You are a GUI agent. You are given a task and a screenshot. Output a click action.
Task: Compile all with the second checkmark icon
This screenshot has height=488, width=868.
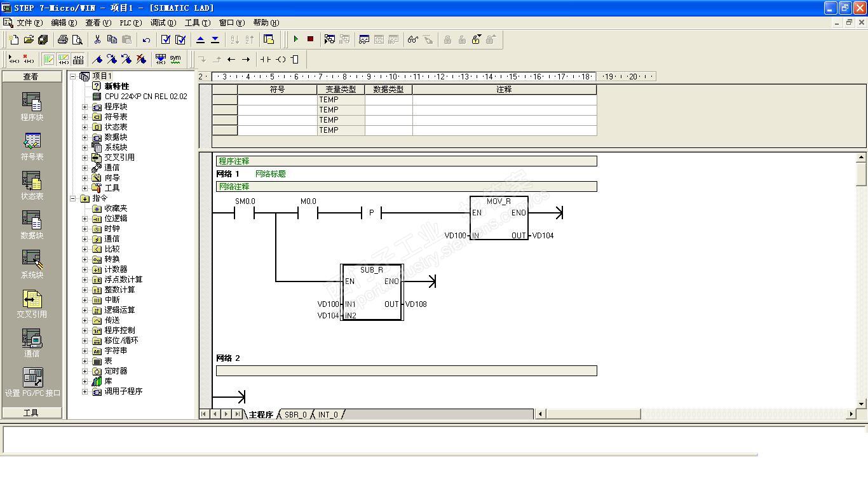180,39
